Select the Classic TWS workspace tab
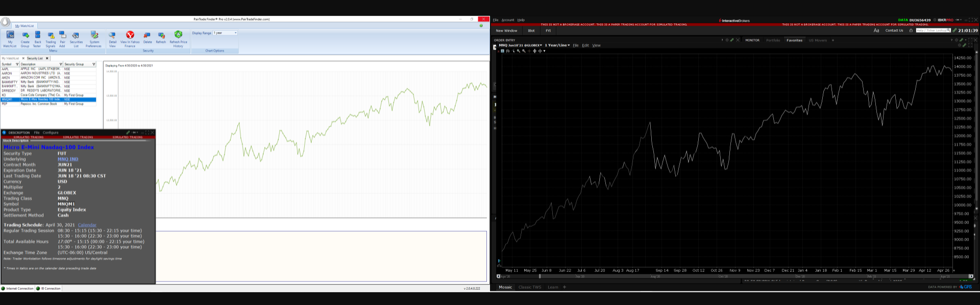The width and height of the screenshot is (980, 305). 530,287
